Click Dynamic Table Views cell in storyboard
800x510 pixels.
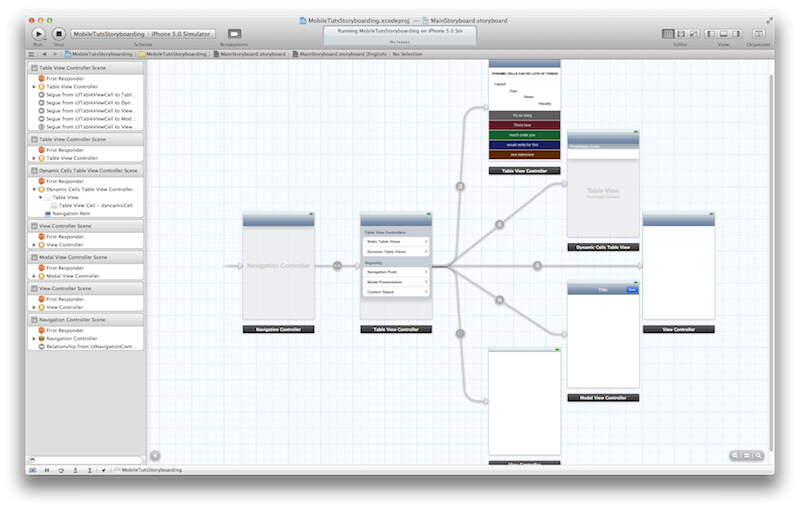tap(396, 252)
